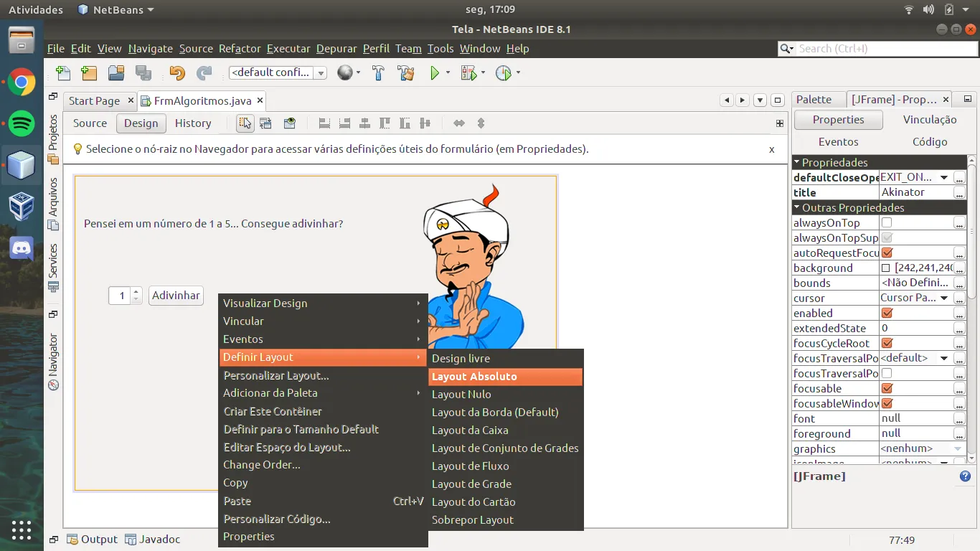Toggle the focusable property checkbox
Viewport: 980px width, 551px height.
coord(887,389)
